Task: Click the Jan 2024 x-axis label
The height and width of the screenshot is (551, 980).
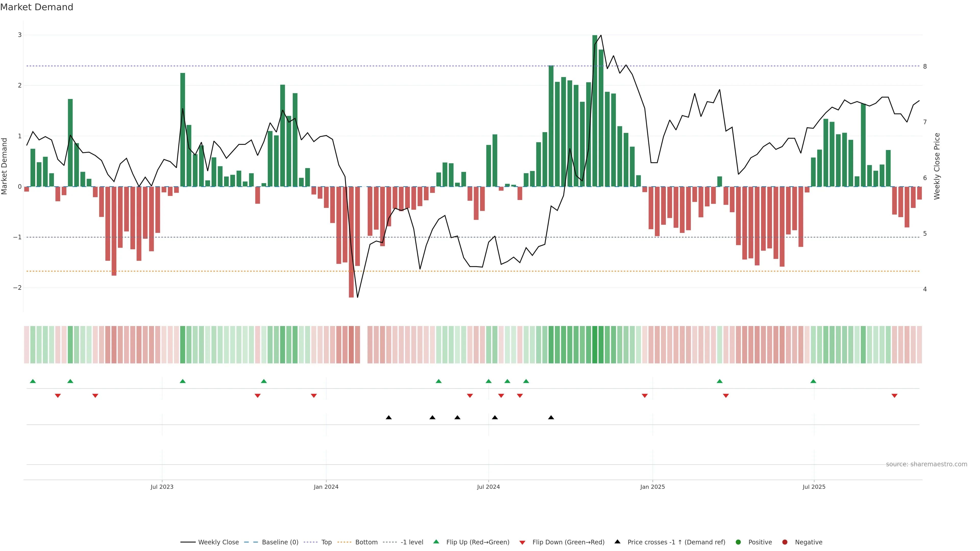Action: click(x=326, y=487)
